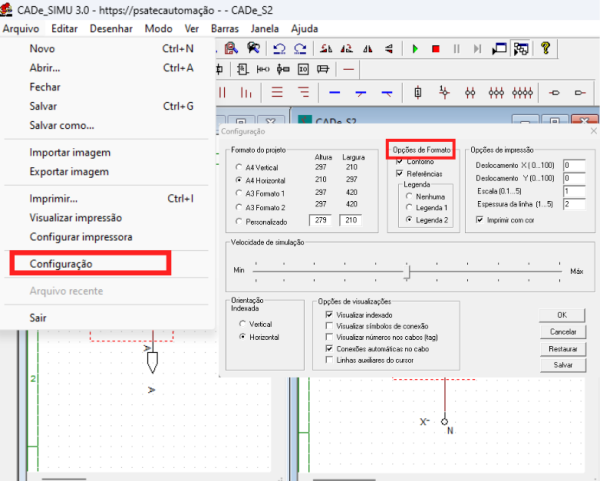
Task: Rotate the symbol left using the toolbar icon
Action: point(326,49)
